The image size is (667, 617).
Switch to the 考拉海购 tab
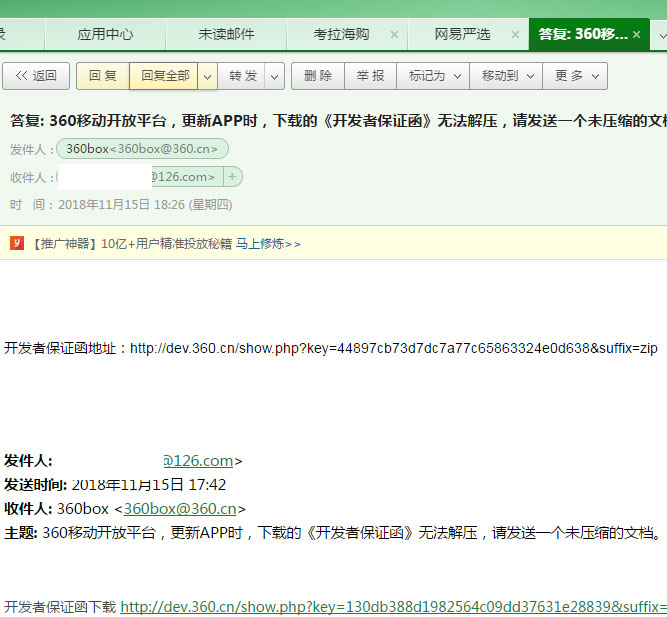[x=341, y=34]
